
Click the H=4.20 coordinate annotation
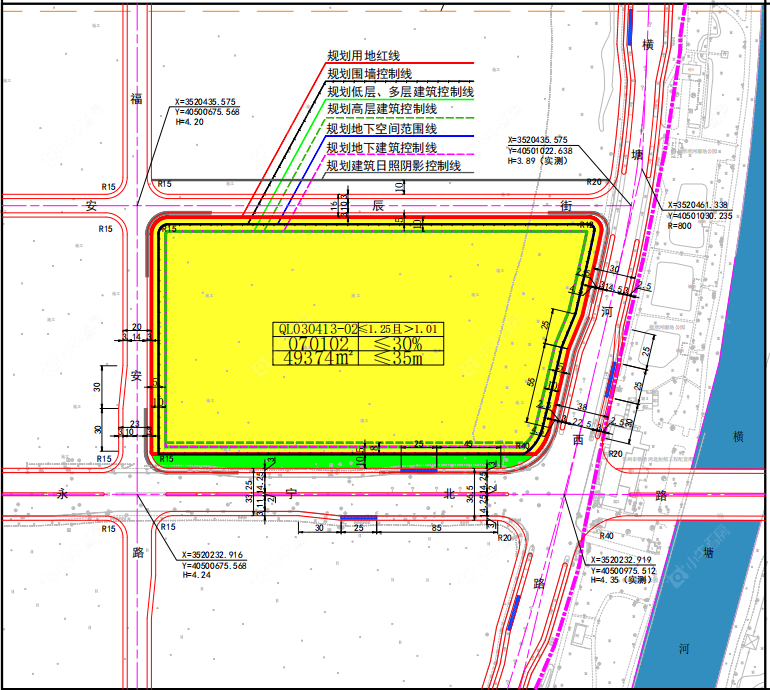coord(190,122)
